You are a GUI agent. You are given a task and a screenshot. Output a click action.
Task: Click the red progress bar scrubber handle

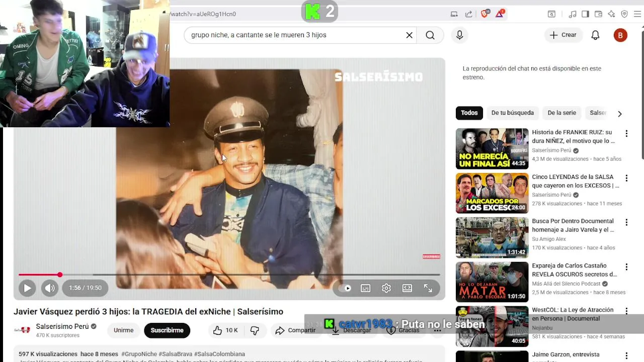click(60, 275)
